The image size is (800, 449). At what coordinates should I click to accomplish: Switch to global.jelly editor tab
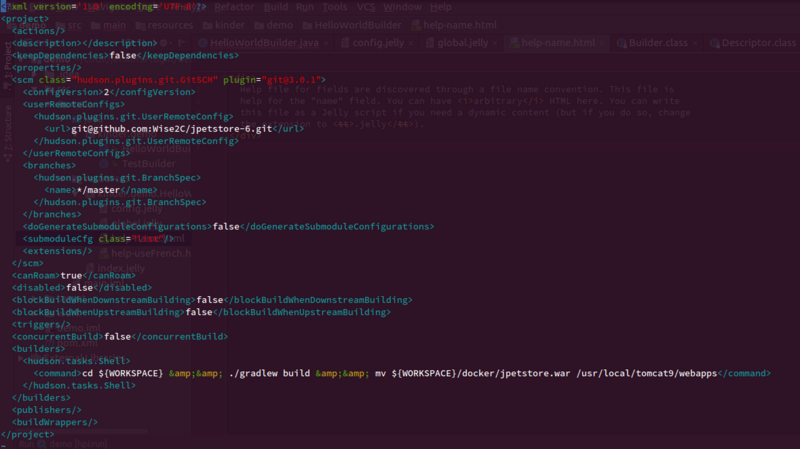coord(463,43)
